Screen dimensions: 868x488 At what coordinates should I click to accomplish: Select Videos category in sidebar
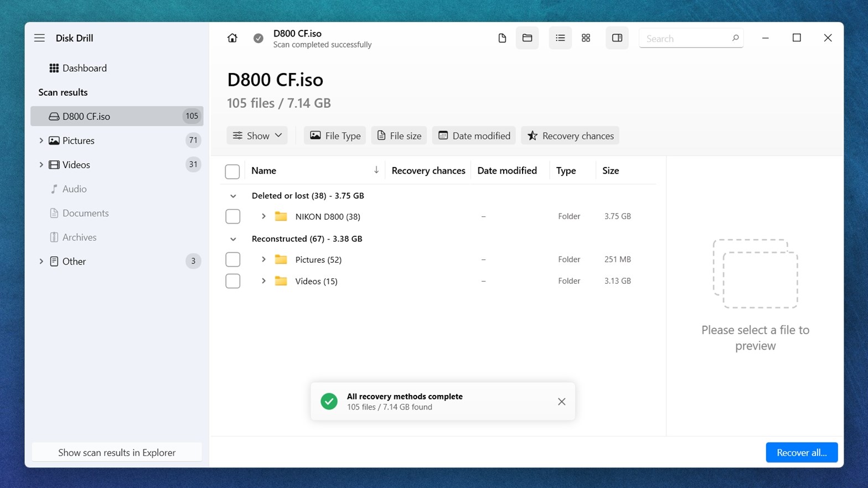[x=76, y=165]
